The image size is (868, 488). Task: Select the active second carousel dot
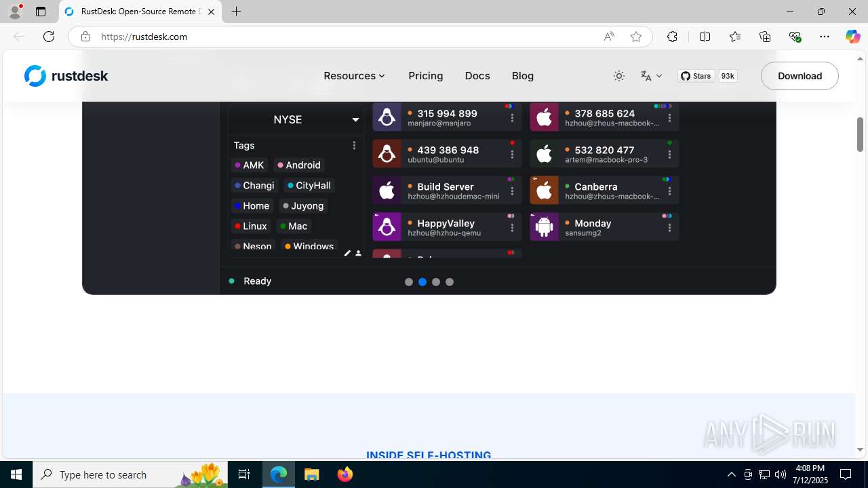point(422,282)
